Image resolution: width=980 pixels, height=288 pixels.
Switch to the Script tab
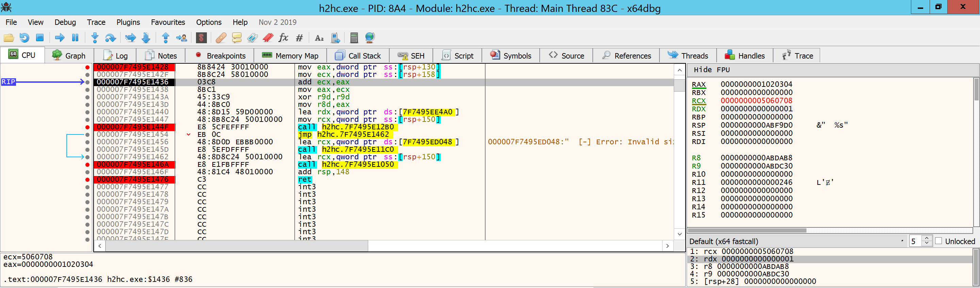point(457,55)
